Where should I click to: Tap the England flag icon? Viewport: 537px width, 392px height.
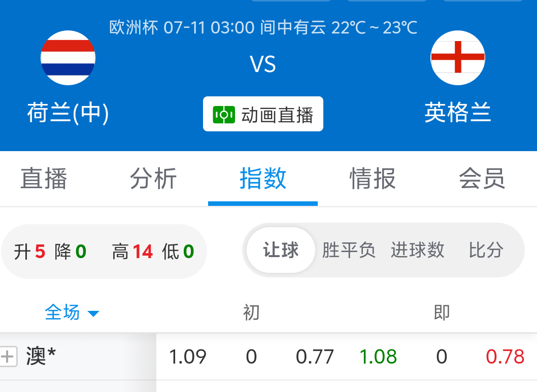point(457,57)
